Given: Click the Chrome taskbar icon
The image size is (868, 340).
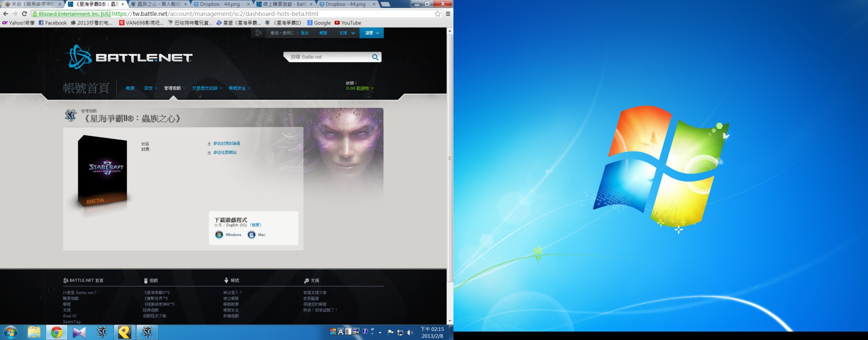Looking at the screenshot, I should pyautogui.click(x=57, y=332).
